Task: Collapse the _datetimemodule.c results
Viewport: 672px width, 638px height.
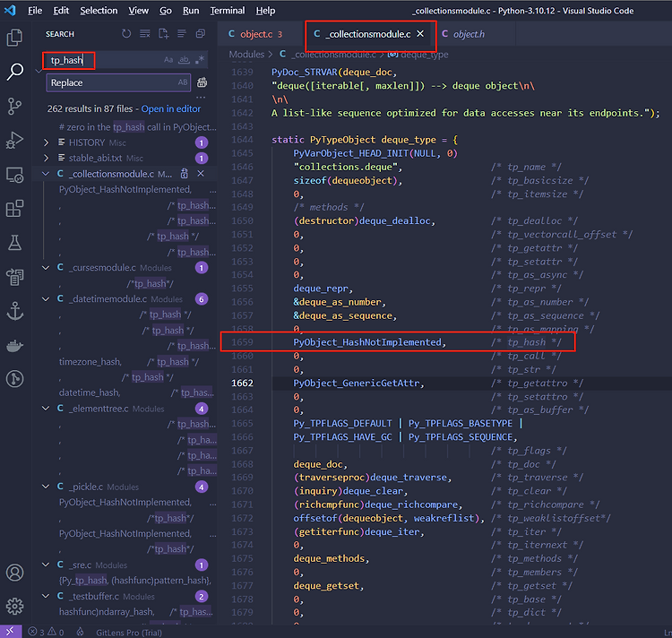Action: coord(46,298)
